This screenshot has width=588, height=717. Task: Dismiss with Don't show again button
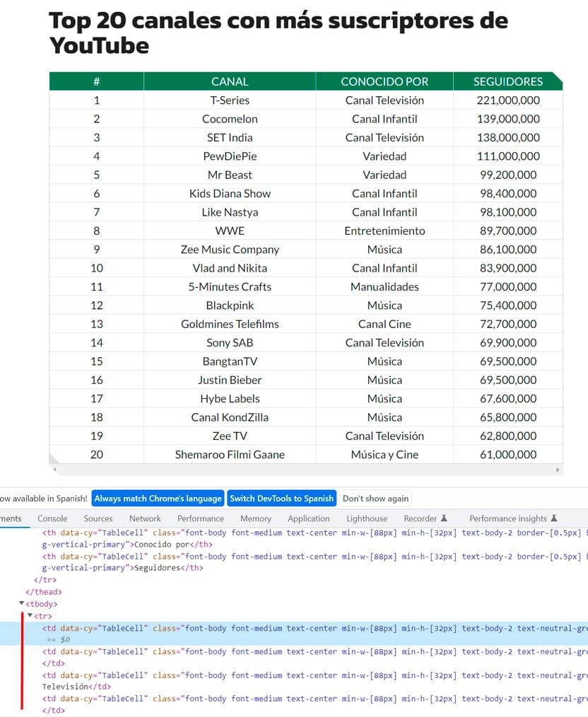pos(375,499)
